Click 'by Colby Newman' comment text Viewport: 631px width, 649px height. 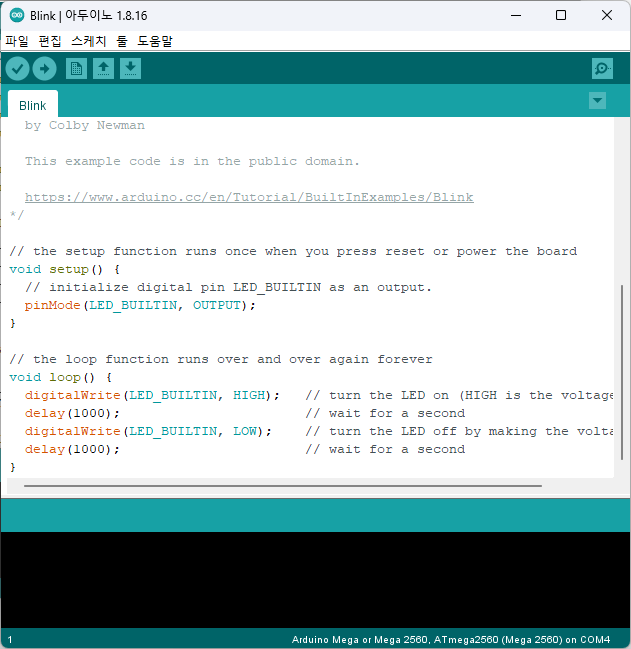pos(85,125)
